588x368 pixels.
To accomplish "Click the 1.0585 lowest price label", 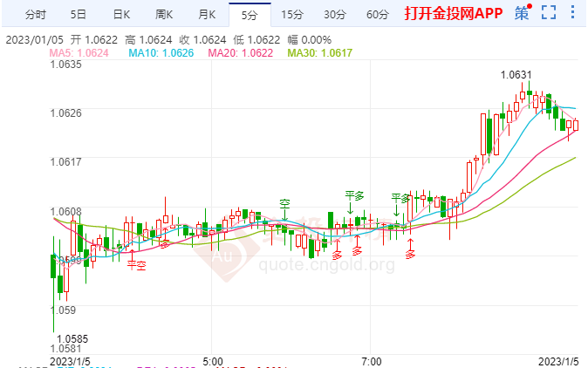I will (72, 339).
